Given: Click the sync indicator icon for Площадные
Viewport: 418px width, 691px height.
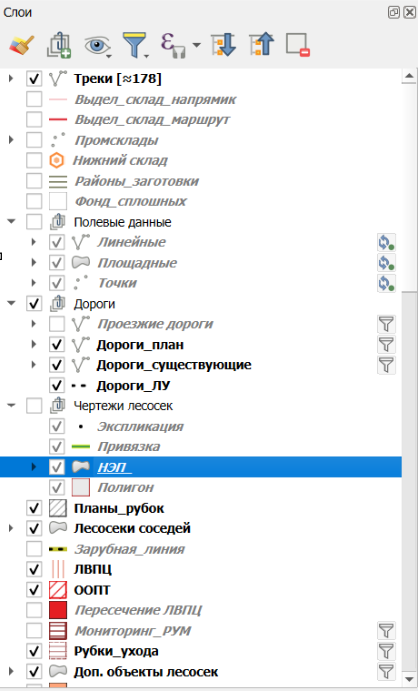Looking at the screenshot, I should pos(386,263).
